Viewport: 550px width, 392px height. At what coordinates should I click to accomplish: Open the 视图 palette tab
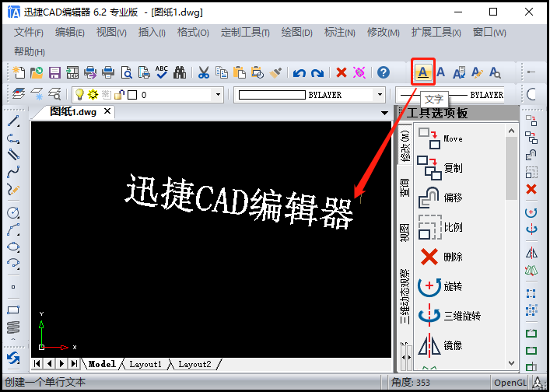(405, 233)
